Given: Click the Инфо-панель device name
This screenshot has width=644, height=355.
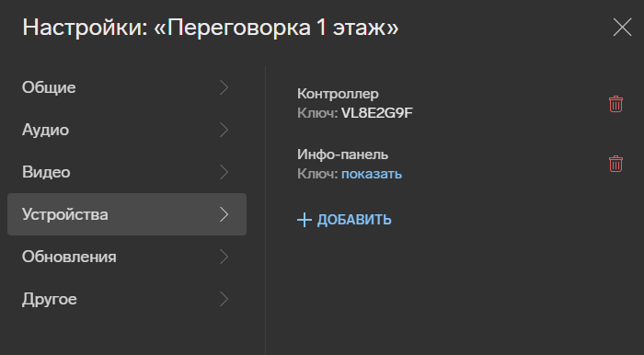Looking at the screenshot, I should coord(342,155).
